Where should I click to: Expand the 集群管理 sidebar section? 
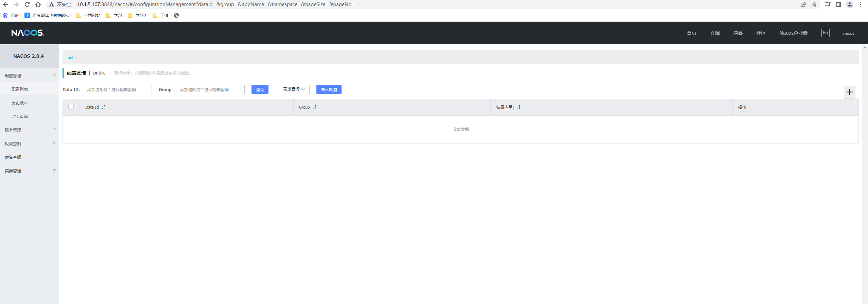(30, 171)
